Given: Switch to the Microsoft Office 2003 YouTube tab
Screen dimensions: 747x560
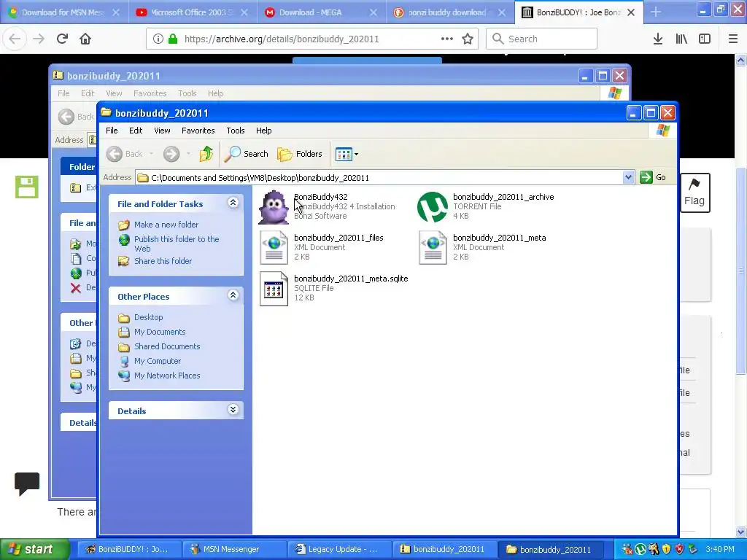Looking at the screenshot, I should (193, 12).
